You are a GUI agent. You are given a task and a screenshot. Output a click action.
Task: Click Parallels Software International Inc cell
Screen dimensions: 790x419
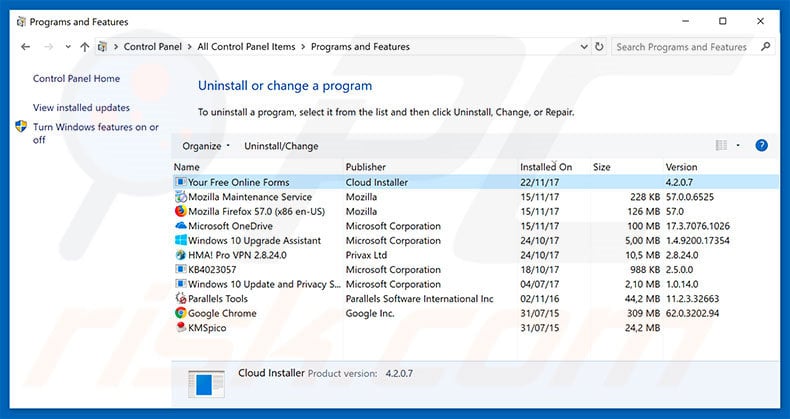click(x=420, y=299)
